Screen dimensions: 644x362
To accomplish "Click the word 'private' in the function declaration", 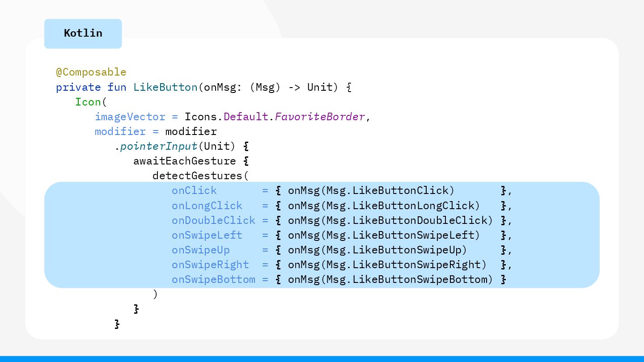I will click(x=78, y=87).
